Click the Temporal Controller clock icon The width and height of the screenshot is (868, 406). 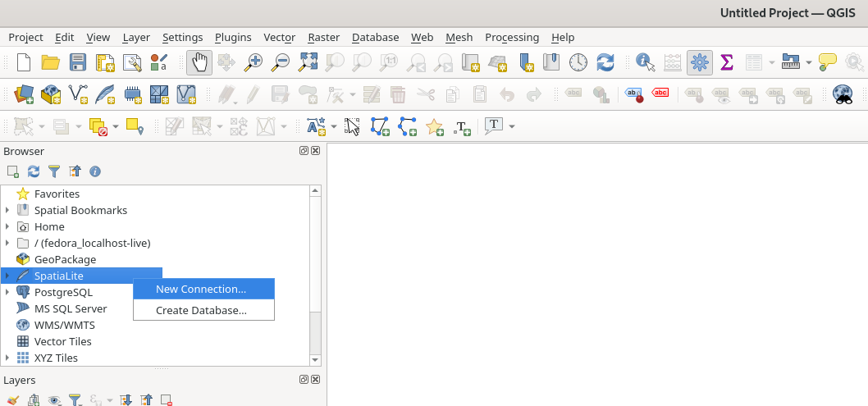coord(578,62)
